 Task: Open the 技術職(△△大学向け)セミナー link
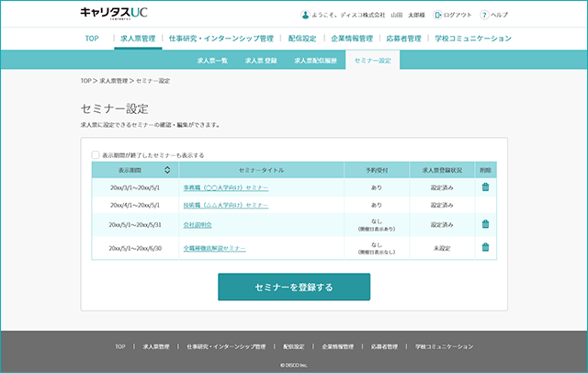click(226, 205)
